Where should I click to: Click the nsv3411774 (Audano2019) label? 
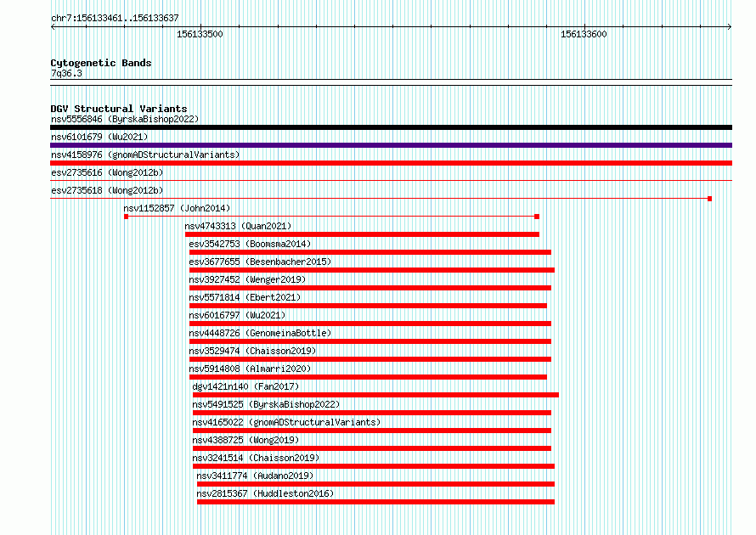tap(255, 476)
